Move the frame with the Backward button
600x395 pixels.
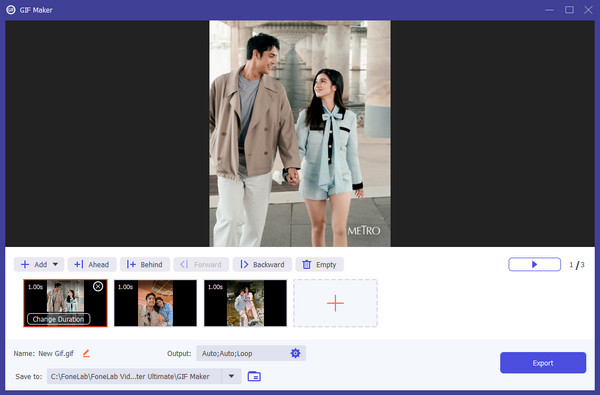tap(262, 264)
